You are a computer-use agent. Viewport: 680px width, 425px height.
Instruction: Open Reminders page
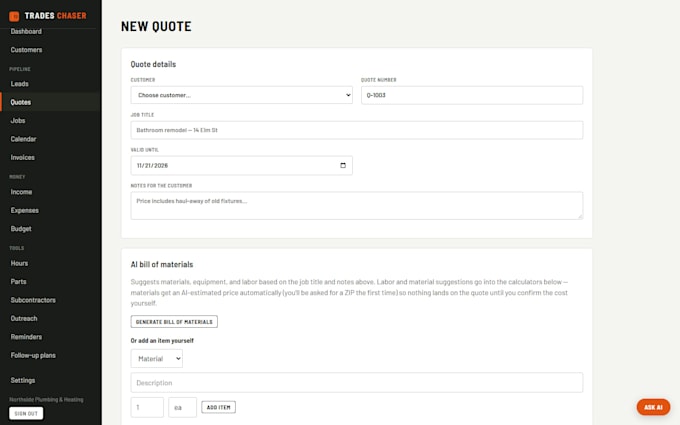coord(26,337)
